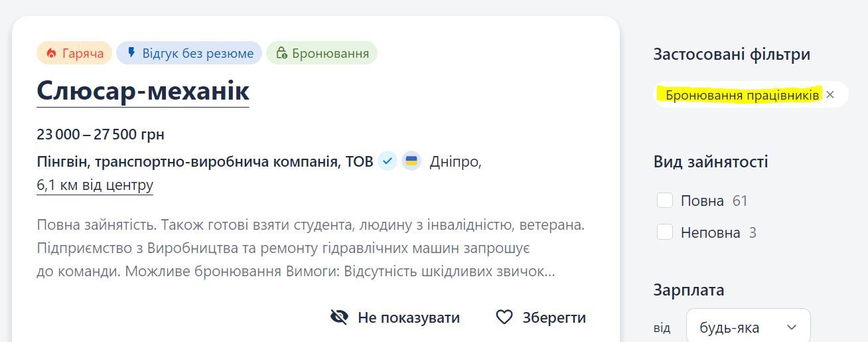The image size is (868, 342).
Task: Select the Відгук без резюме tag
Action: pyautogui.click(x=189, y=53)
